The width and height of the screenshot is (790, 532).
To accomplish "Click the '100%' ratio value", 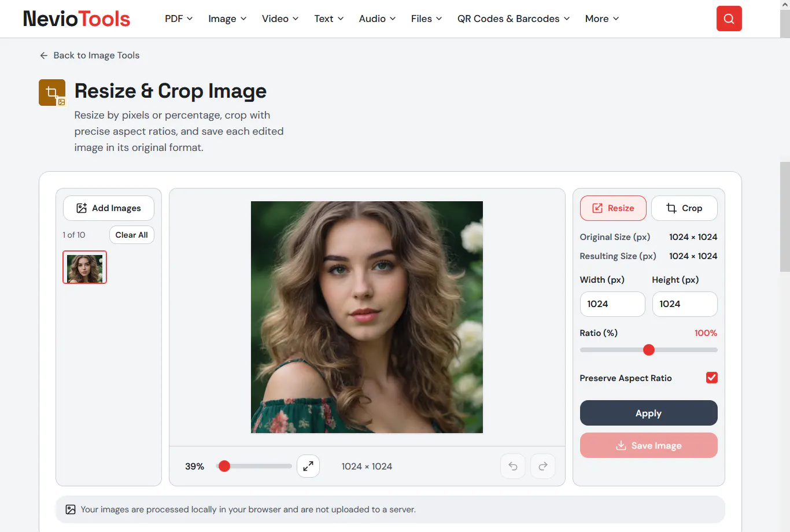I will 706,333.
